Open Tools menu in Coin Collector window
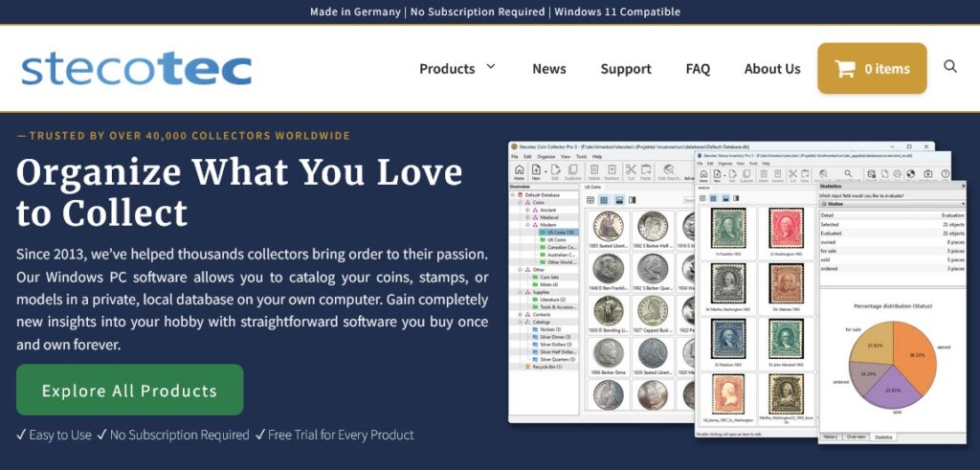Screen dimensions: 980x470 pyautogui.click(x=581, y=156)
